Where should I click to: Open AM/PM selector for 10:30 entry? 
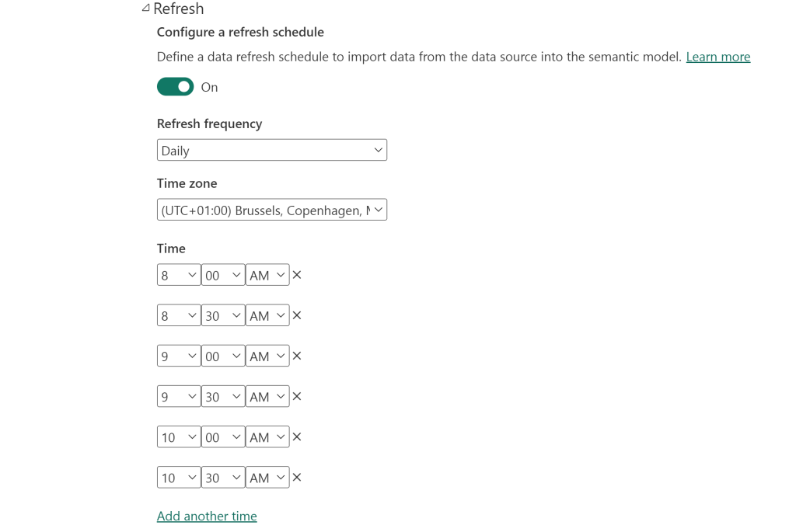(267, 477)
